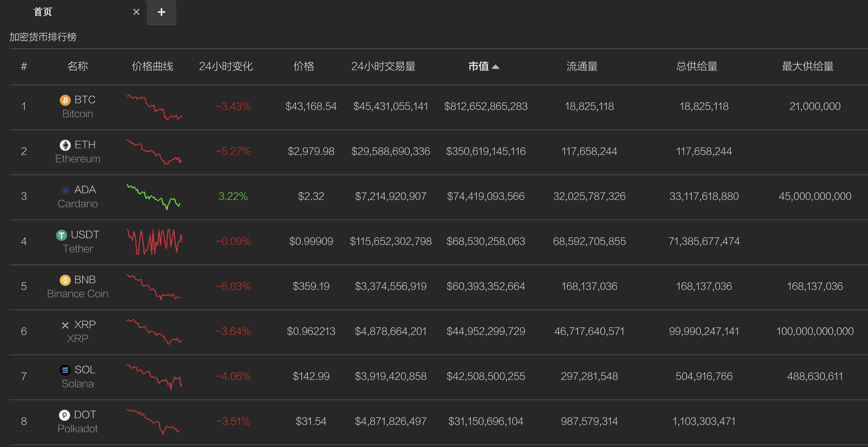
Task: Click the $0.99909 Tether price
Action: tap(311, 242)
